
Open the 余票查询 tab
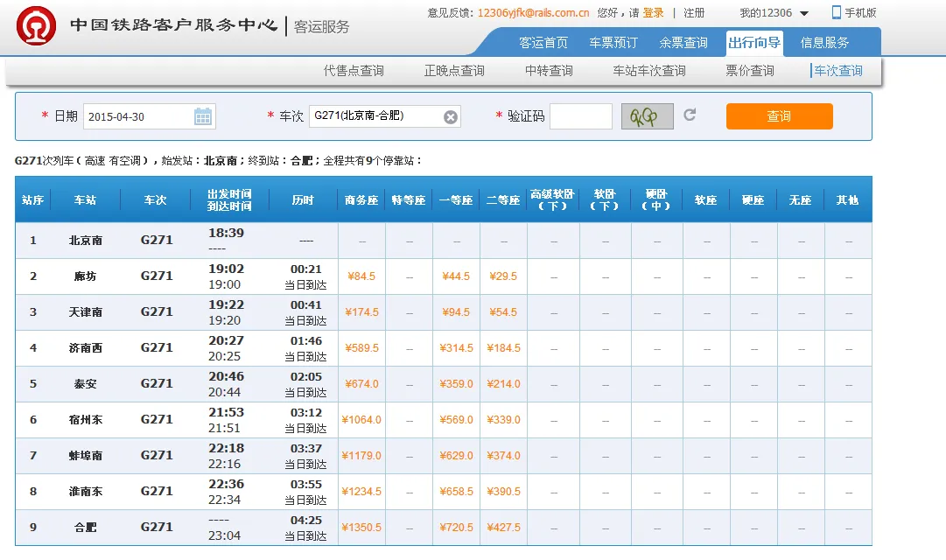click(683, 43)
